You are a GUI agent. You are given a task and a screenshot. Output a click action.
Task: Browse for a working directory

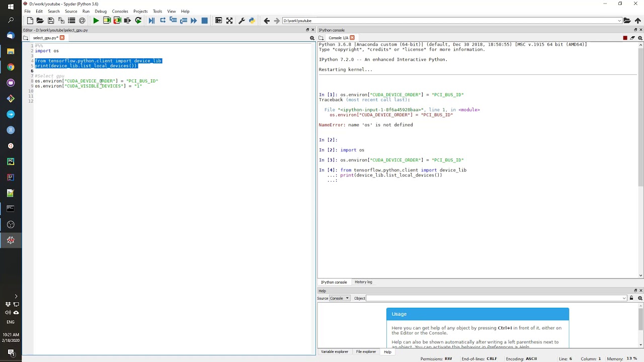(627, 21)
